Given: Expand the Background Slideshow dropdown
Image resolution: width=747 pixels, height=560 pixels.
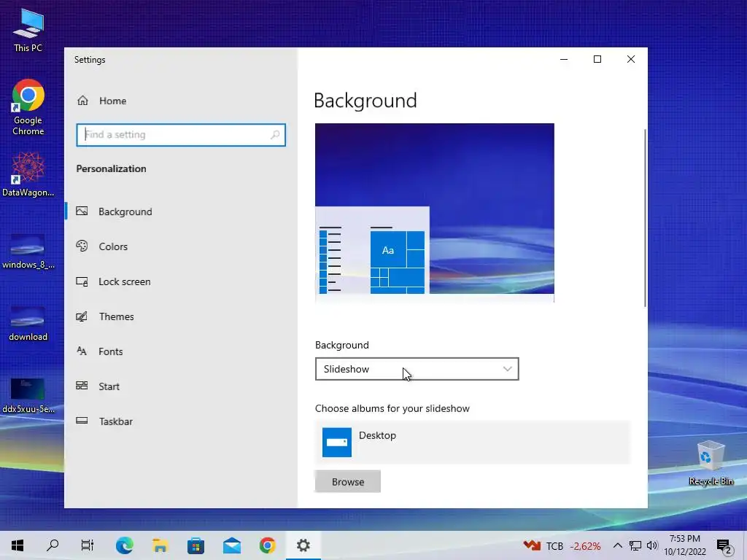Looking at the screenshot, I should [417, 369].
